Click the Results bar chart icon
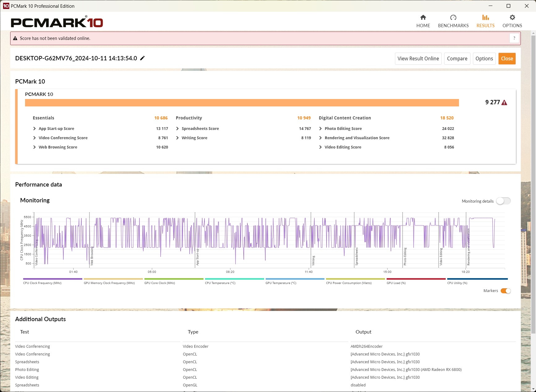The width and height of the screenshot is (536, 392). [485, 18]
